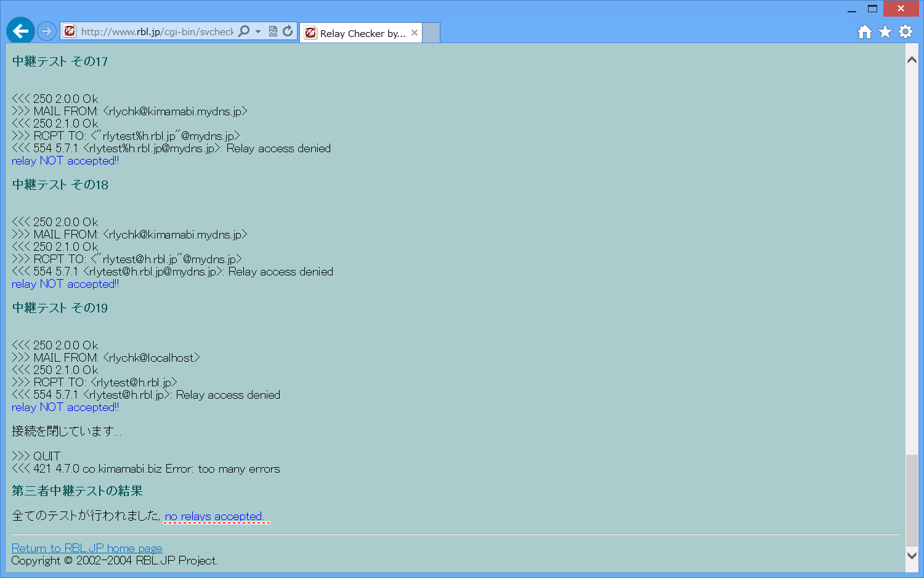
Task: Click the Compatibility View icon
Action: [273, 31]
